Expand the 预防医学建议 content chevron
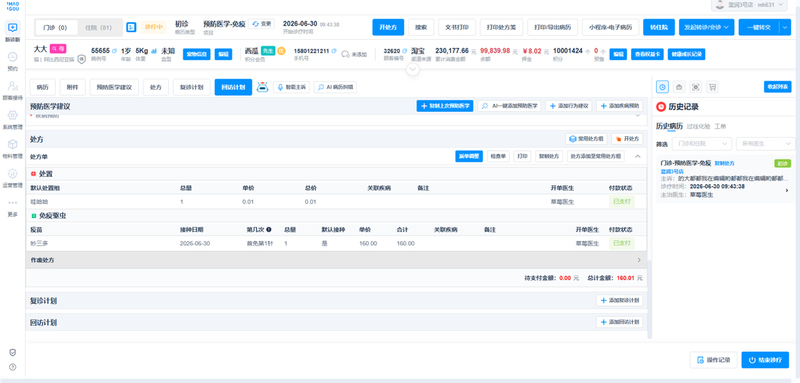Viewport: 800px width, 383px height. tap(638, 116)
